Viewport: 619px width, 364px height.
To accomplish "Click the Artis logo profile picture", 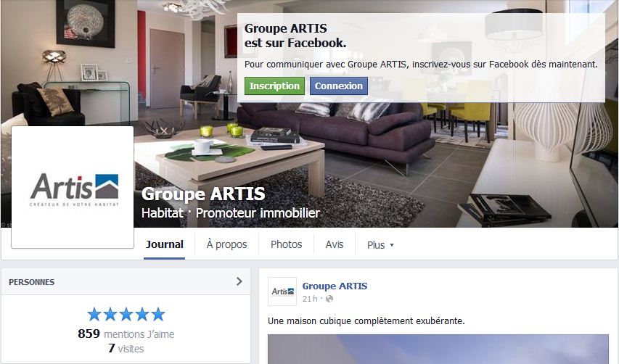I will click(x=73, y=187).
